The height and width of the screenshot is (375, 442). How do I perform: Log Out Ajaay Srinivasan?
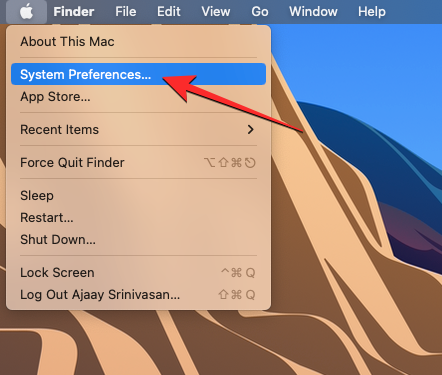click(x=138, y=295)
